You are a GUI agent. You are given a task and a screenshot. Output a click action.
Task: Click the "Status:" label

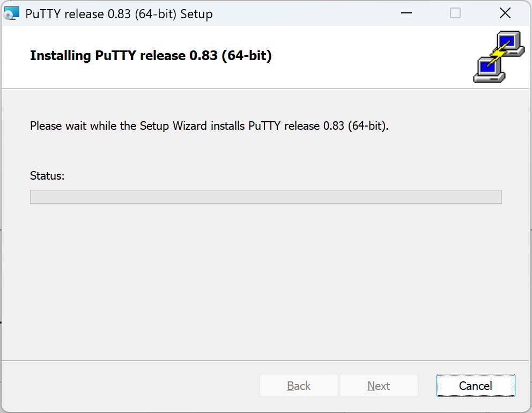coord(47,176)
